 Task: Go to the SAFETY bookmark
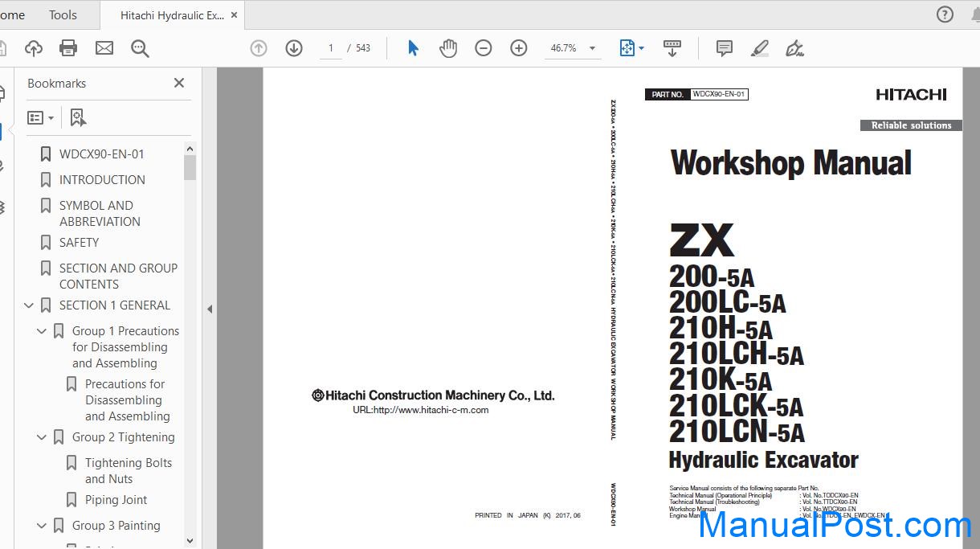(x=80, y=243)
